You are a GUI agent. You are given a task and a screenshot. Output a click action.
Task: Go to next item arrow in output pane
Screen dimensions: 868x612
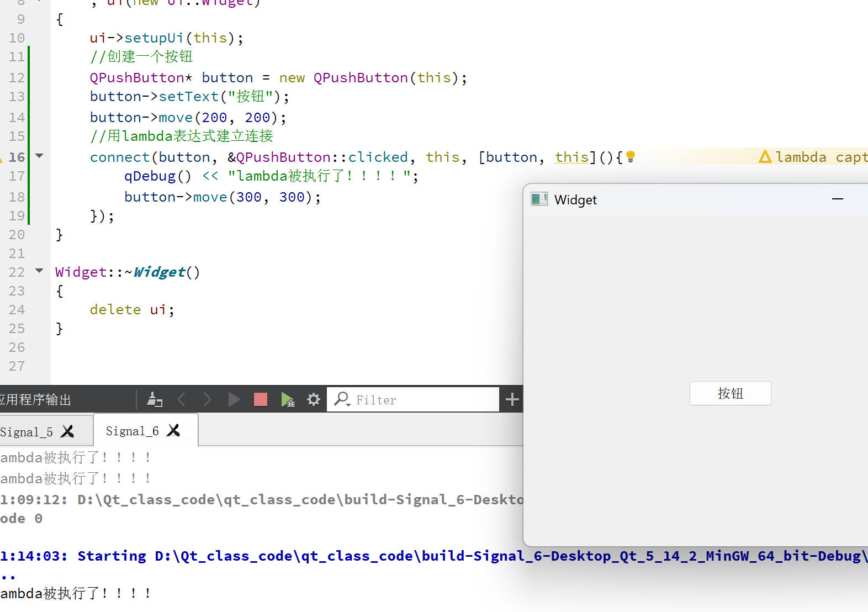[x=207, y=399]
